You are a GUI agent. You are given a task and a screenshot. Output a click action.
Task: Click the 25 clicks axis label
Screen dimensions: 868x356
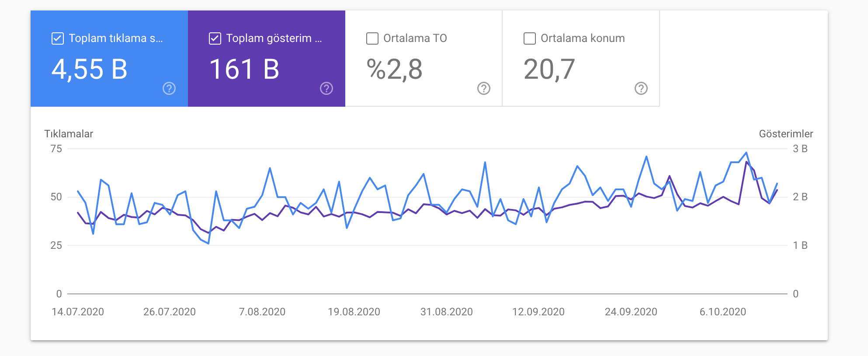[x=56, y=245]
